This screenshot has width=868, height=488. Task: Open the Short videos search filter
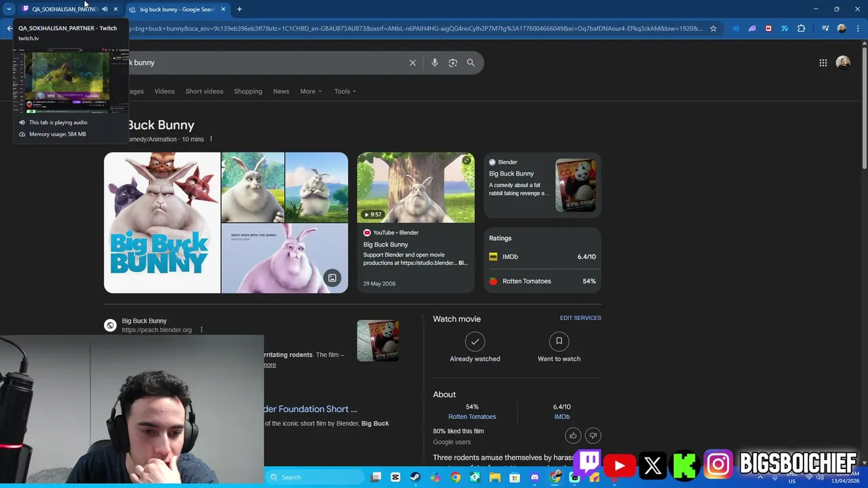204,91
